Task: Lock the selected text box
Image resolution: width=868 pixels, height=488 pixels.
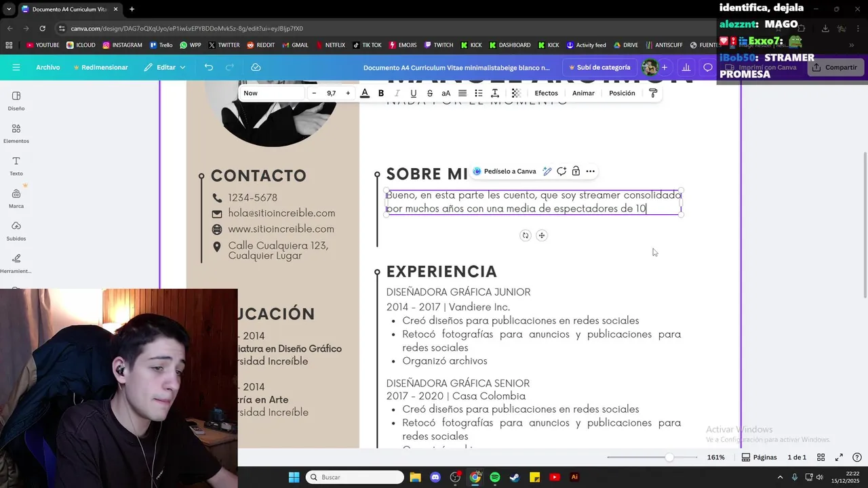Action: tap(576, 171)
